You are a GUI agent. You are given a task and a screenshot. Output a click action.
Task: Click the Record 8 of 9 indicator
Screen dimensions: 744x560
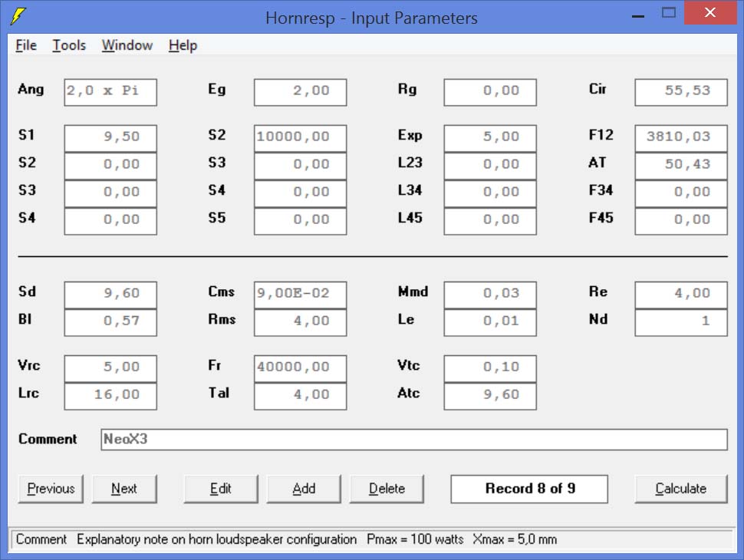tap(529, 489)
